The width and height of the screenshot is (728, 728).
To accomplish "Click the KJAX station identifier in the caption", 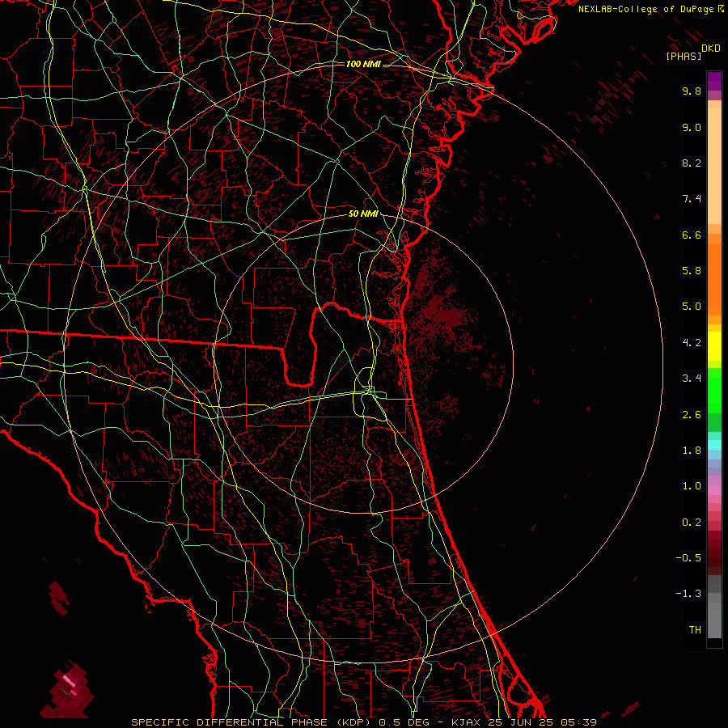I will 468,722.
